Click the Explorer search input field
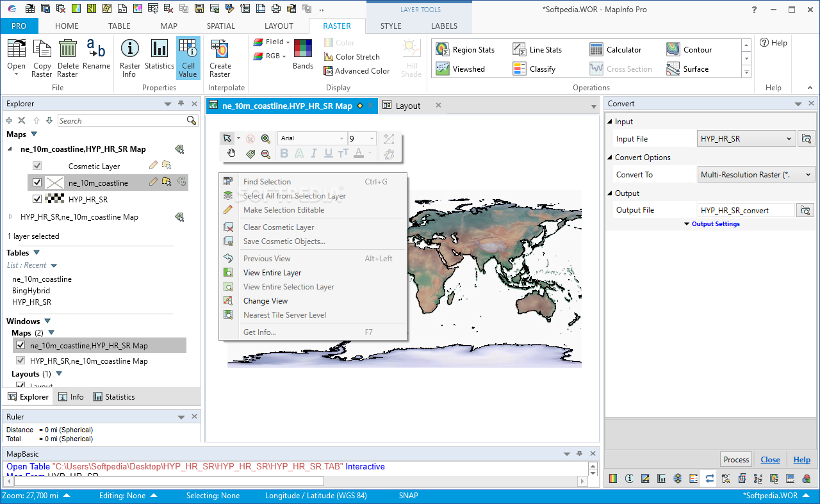Screen dimensions: 820x504 point(122,120)
